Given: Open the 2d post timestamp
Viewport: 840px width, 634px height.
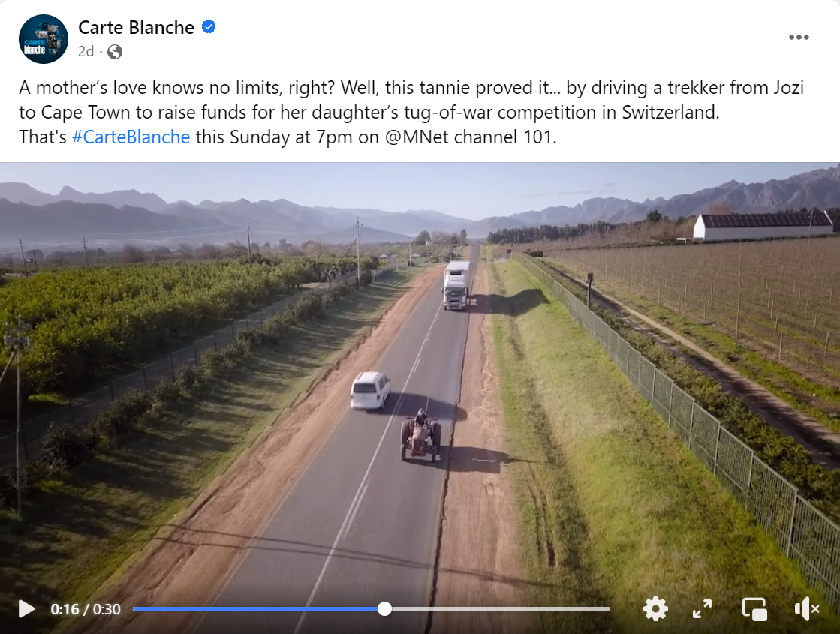Looking at the screenshot, I should click(86, 52).
